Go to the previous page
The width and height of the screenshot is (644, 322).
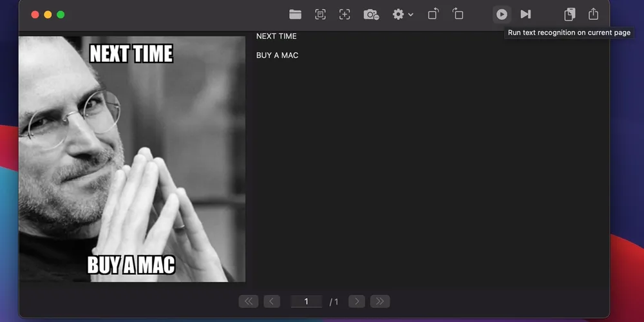coord(272,301)
